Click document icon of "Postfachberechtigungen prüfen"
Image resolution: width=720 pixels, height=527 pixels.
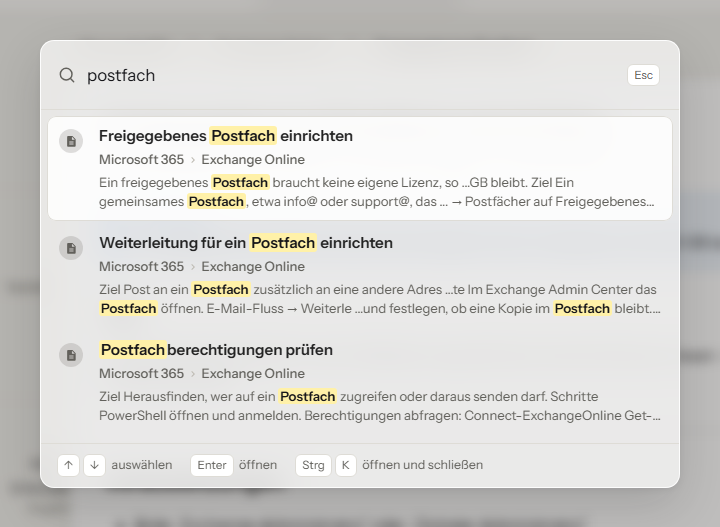click(x=71, y=355)
